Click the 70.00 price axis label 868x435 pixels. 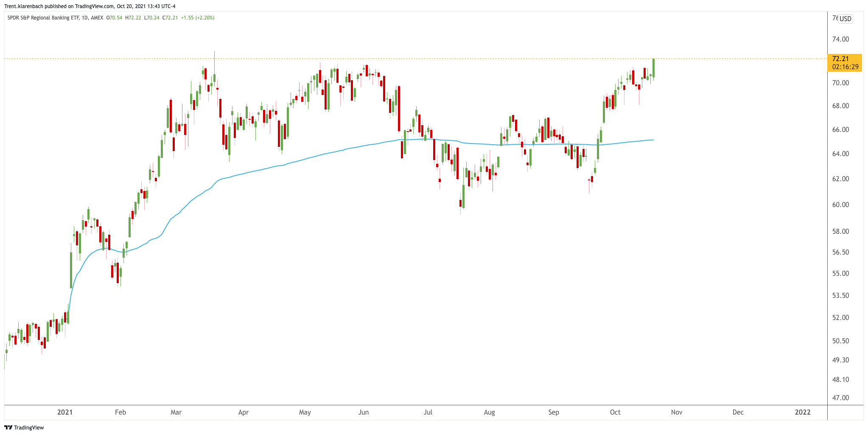pyautogui.click(x=840, y=83)
